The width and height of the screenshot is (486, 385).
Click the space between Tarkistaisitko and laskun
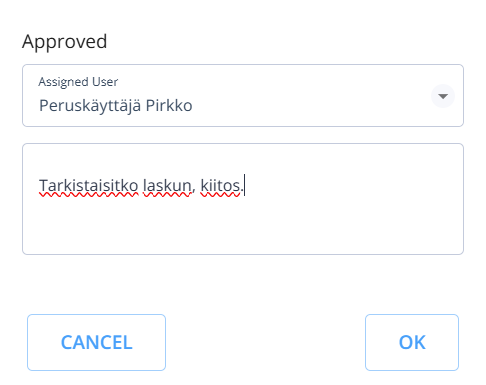click(141, 186)
